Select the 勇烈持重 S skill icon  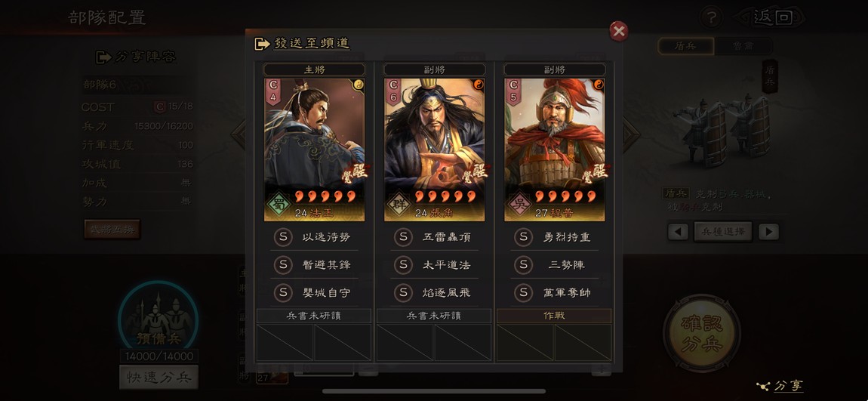(523, 237)
